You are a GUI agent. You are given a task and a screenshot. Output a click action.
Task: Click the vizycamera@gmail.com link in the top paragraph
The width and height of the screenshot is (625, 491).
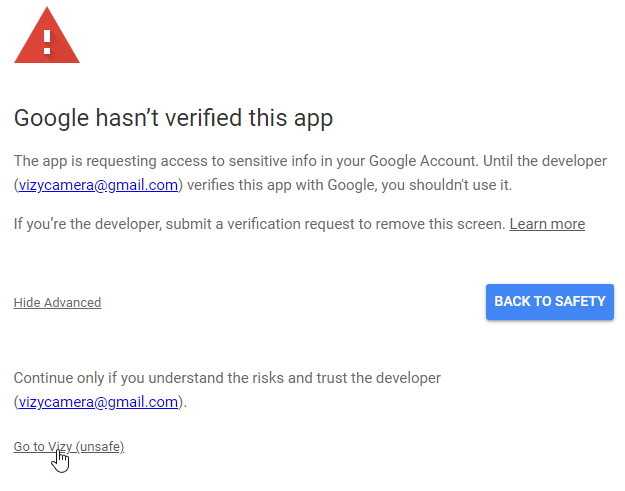(98, 185)
